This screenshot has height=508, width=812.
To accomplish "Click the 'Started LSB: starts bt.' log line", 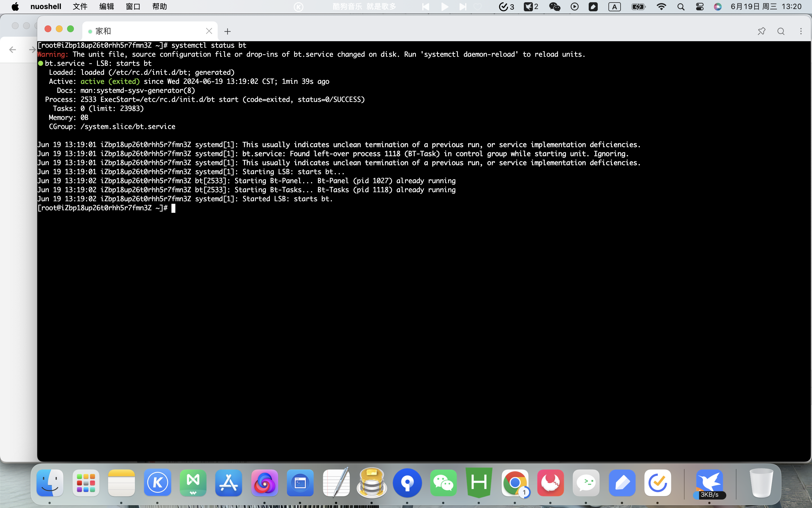I will point(287,199).
